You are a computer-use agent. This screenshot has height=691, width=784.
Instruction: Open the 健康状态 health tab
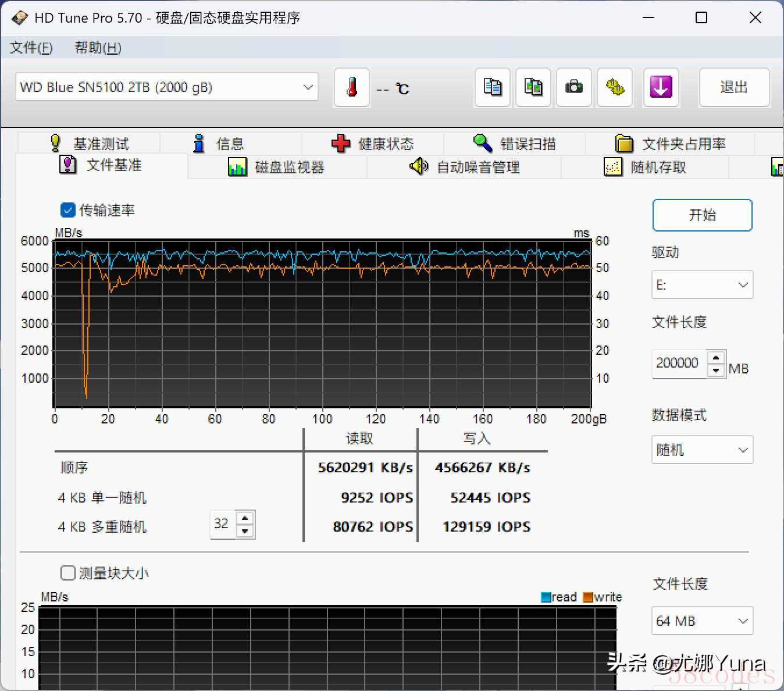(x=373, y=144)
